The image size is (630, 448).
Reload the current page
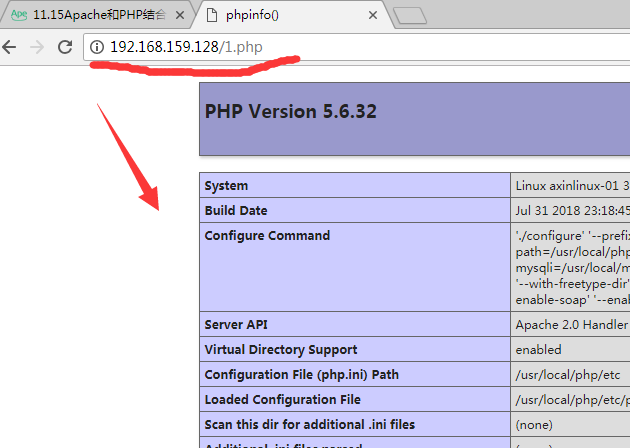click(65, 47)
